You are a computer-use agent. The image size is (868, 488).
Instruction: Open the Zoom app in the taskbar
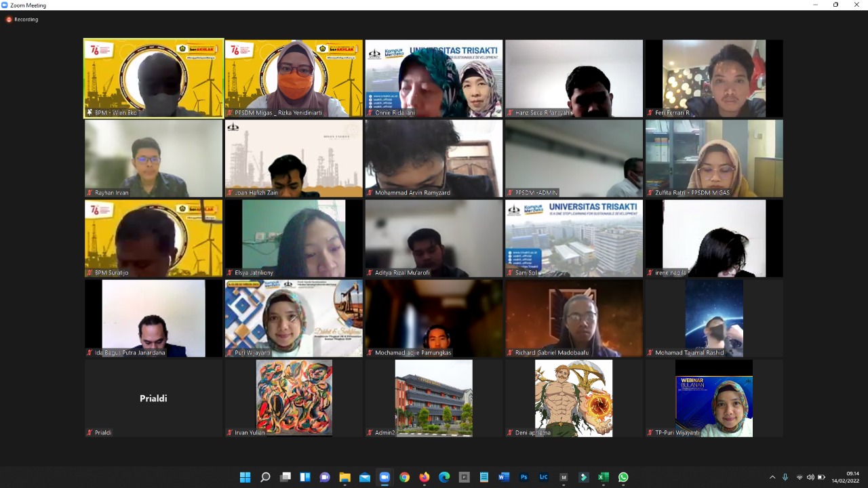384,477
